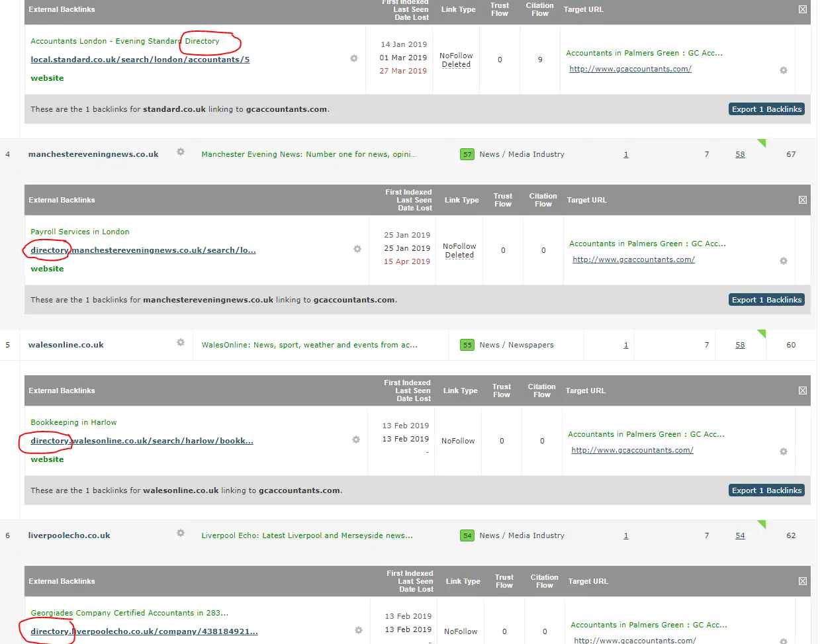Click value 58 in walesonline.co.uk row

(x=740, y=345)
